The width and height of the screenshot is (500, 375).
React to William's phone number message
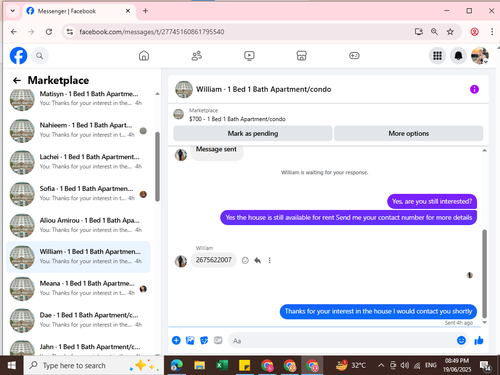tap(245, 260)
